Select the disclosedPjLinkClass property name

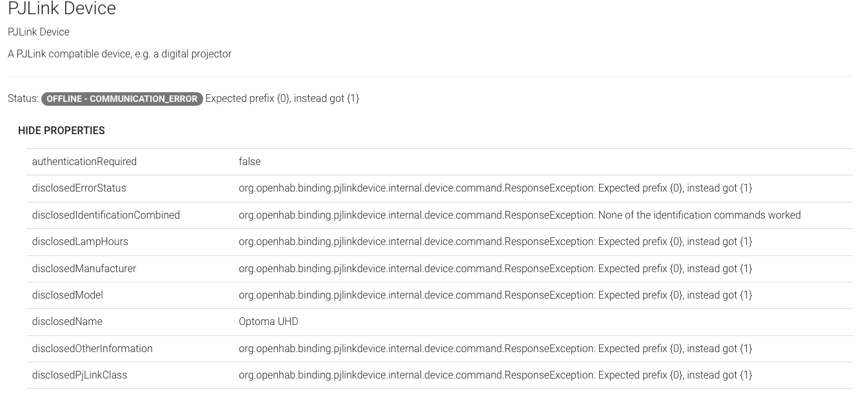click(79, 375)
